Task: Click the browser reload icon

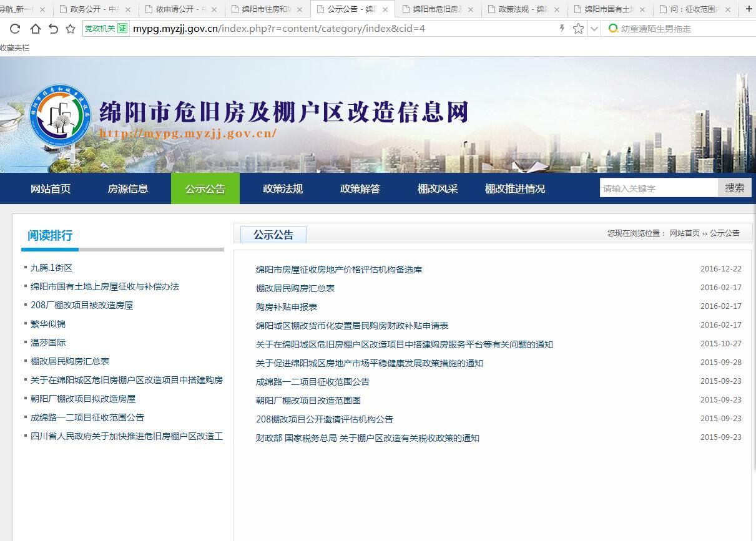Action: coord(15,29)
